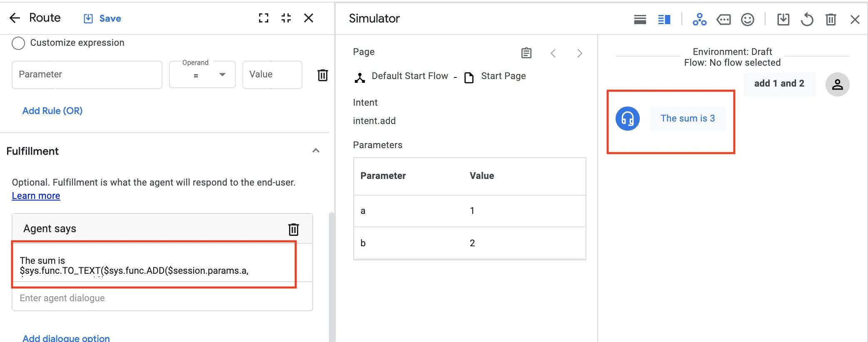Viewport: 868px width, 342px height.
Task: Switch Simulator to the single list view
Action: pyautogui.click(x=640, y=19)
